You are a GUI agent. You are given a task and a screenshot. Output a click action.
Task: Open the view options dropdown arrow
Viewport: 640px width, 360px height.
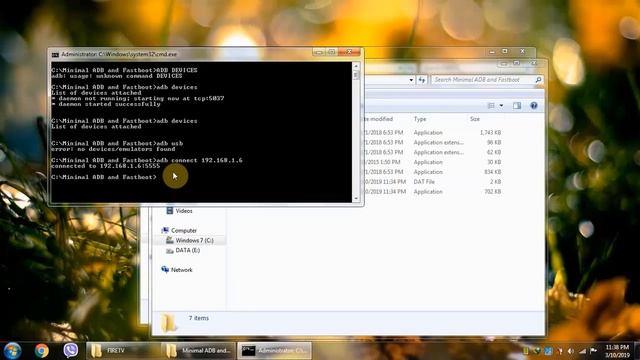(x=502, y=106)
